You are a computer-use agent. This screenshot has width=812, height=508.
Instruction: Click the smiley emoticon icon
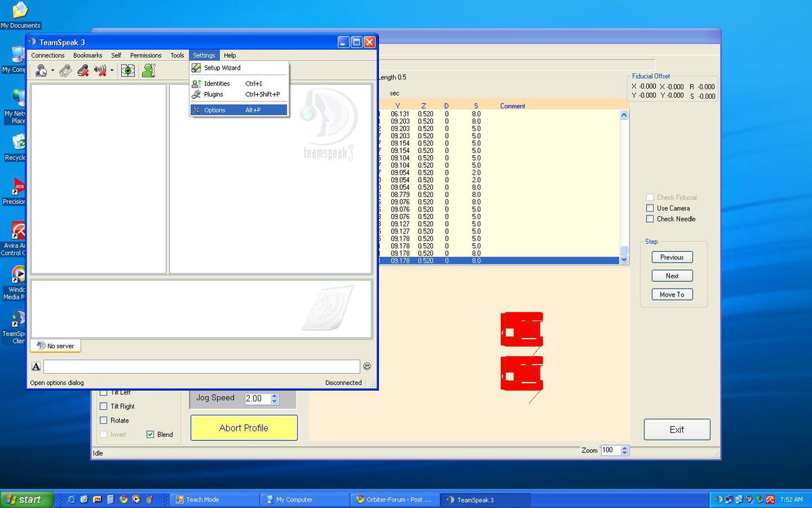pyautogui.click(x=367, y=366)
